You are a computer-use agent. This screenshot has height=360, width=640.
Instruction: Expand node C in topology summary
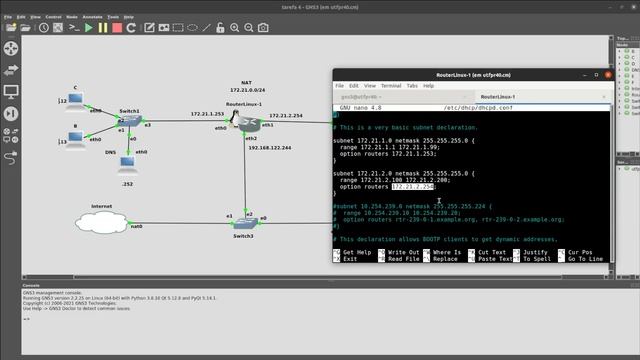point(620,58)
